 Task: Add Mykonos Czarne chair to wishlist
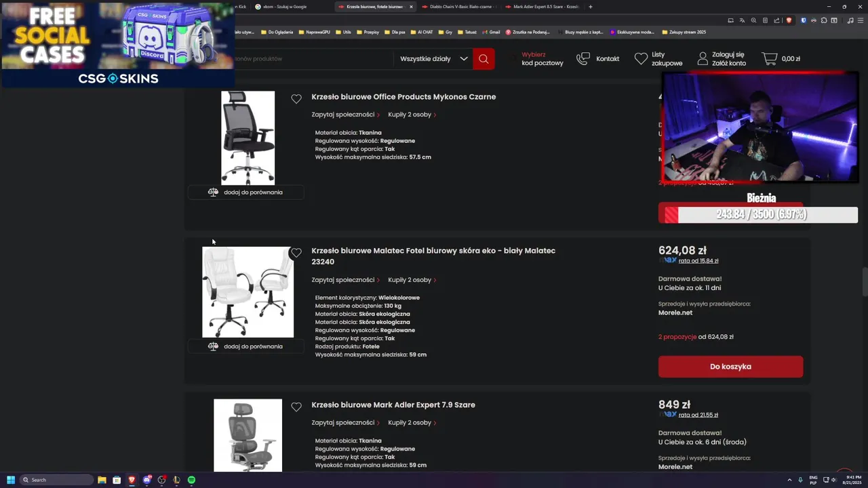[x=296, y=99]
